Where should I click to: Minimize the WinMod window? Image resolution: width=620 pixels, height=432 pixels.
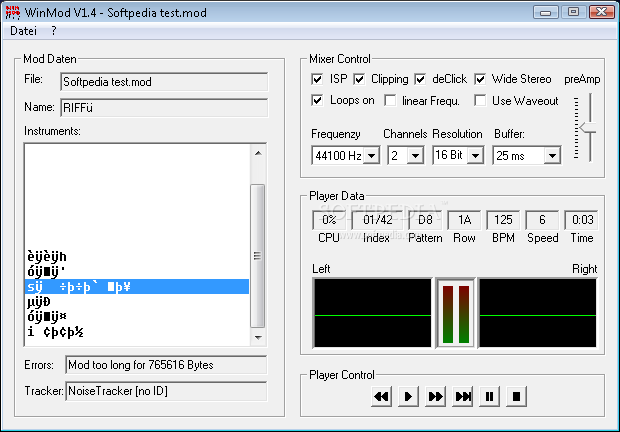click(x=546, y=12)
